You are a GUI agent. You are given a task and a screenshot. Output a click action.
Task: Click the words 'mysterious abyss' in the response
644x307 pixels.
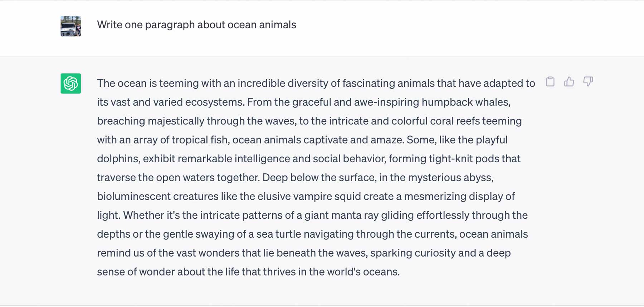tap(450, 178)
